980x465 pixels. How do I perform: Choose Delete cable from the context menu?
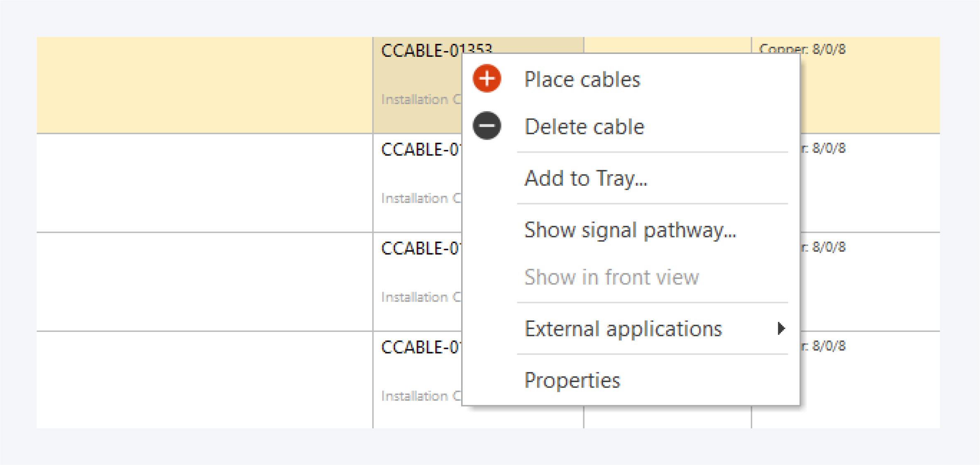(585, 127)
